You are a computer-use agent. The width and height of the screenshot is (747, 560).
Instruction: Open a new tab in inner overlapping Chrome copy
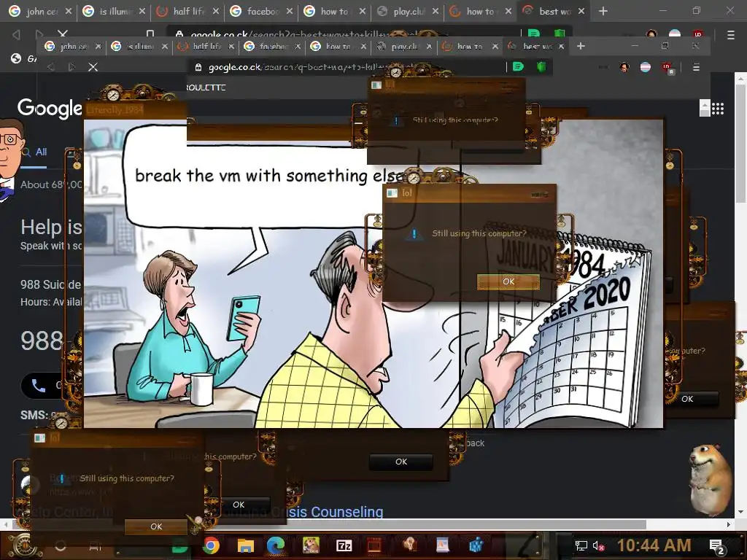point(580,46)
